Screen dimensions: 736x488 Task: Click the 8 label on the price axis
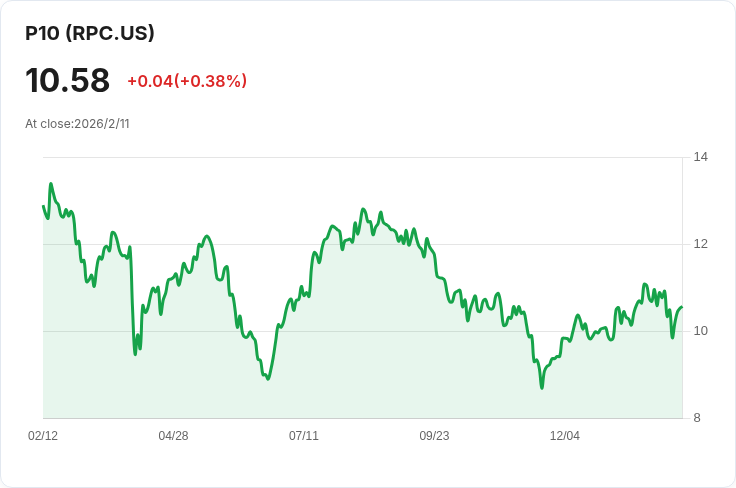coord(698,418)
